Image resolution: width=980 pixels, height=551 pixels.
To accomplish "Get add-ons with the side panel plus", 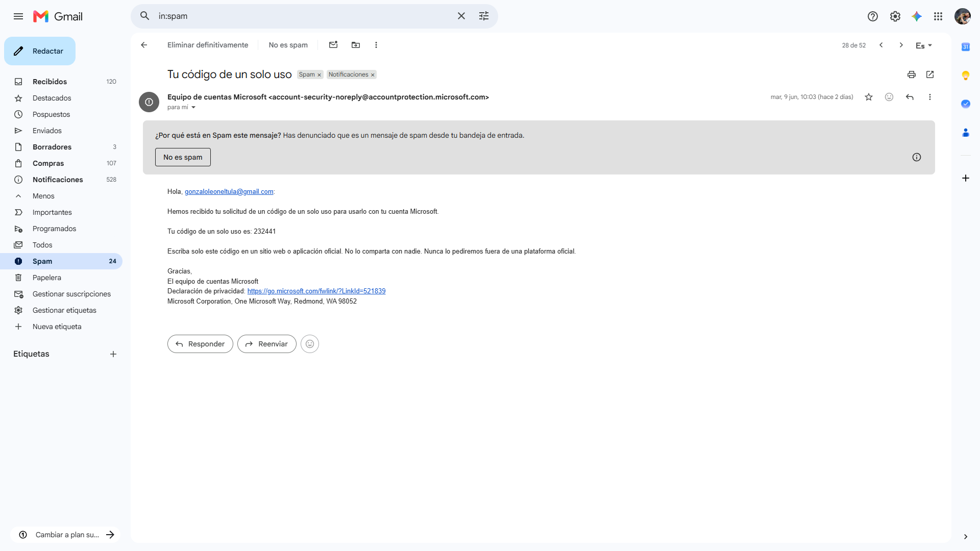I will [x=966, y=178].
